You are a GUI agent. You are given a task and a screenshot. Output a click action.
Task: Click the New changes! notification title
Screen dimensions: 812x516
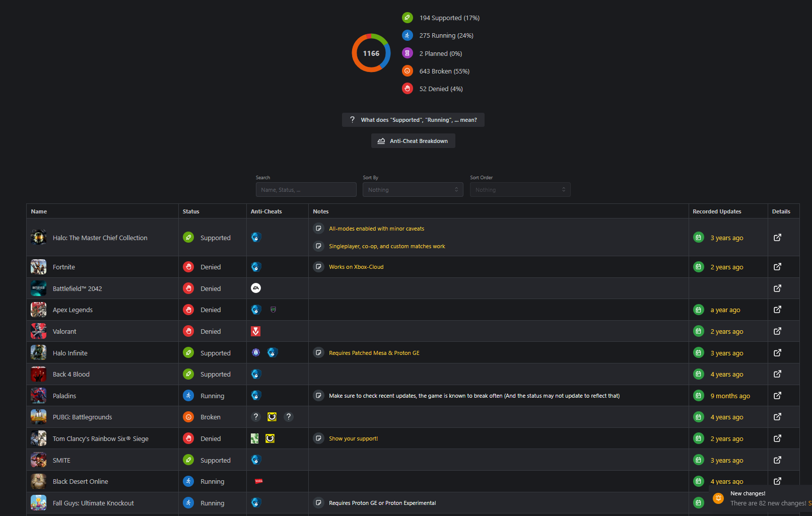click(x=748, y=493)
